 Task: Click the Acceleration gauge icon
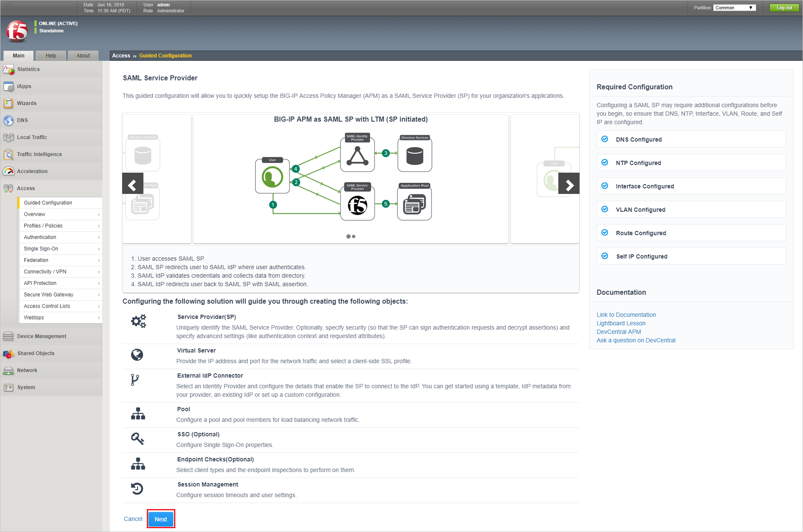(x=9, y=171)
